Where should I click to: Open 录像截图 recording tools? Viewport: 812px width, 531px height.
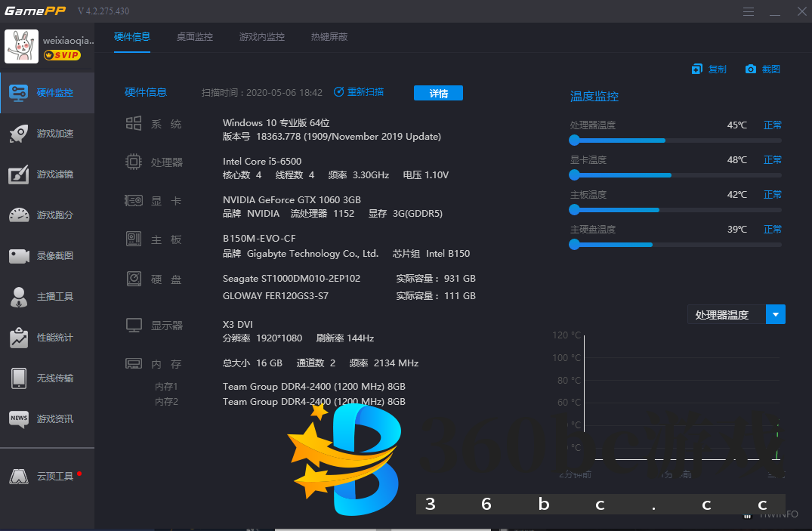pyautogui.click(x=47, y=256)
